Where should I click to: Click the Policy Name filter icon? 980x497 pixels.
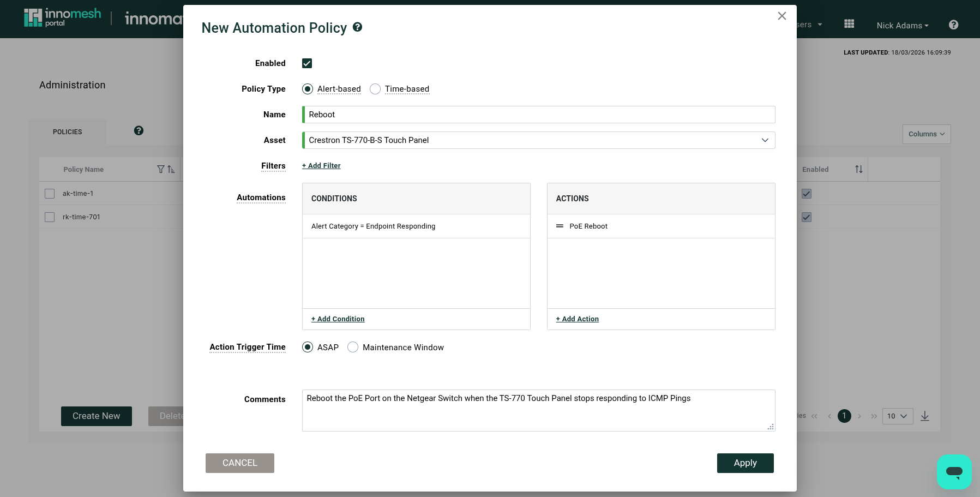click(x=160, y=170)
